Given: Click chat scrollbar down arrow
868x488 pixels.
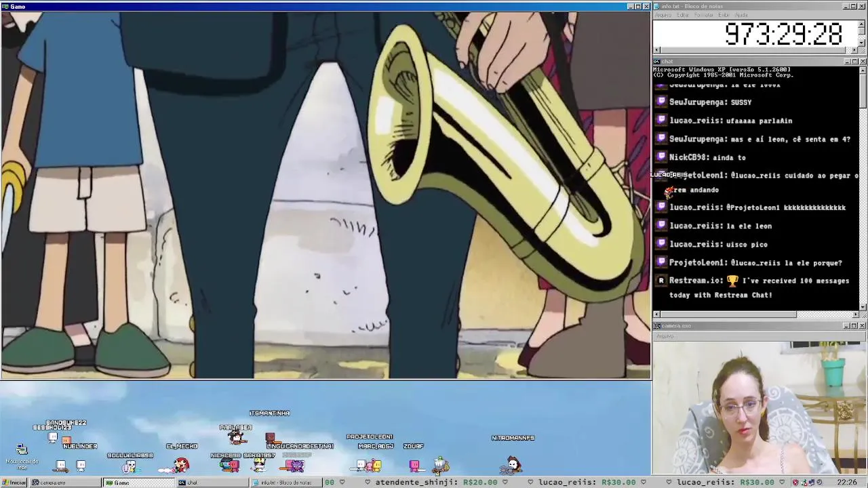Looking at the screenshot, I should coord(863,306).
